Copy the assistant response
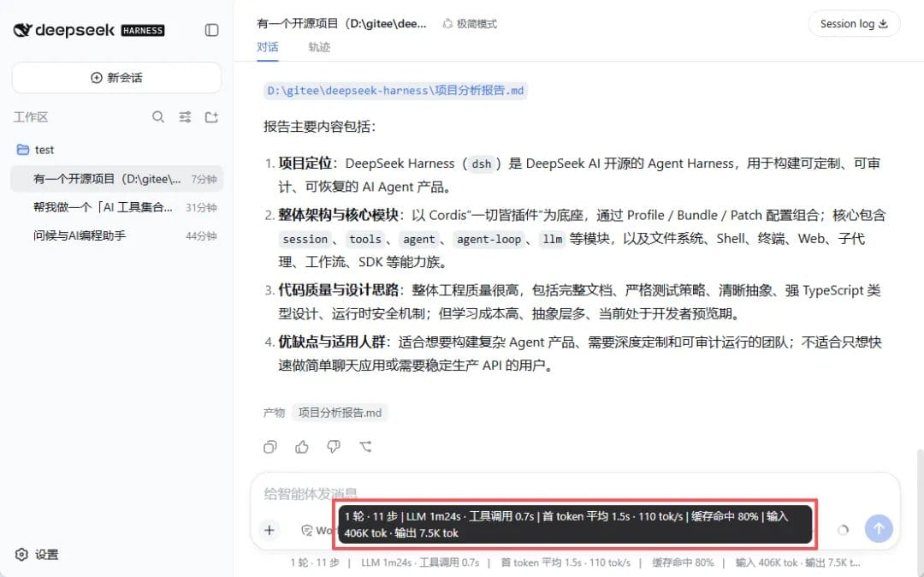This screenshot has width=924, height=577. tap(269, 447)
